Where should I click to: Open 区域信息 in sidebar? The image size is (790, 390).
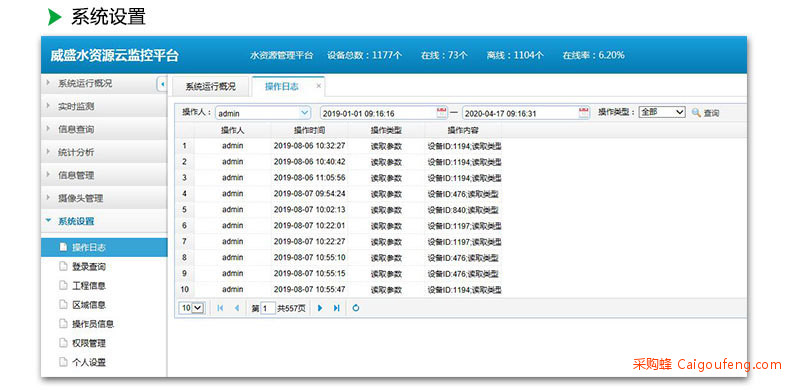tap(89, 305)
